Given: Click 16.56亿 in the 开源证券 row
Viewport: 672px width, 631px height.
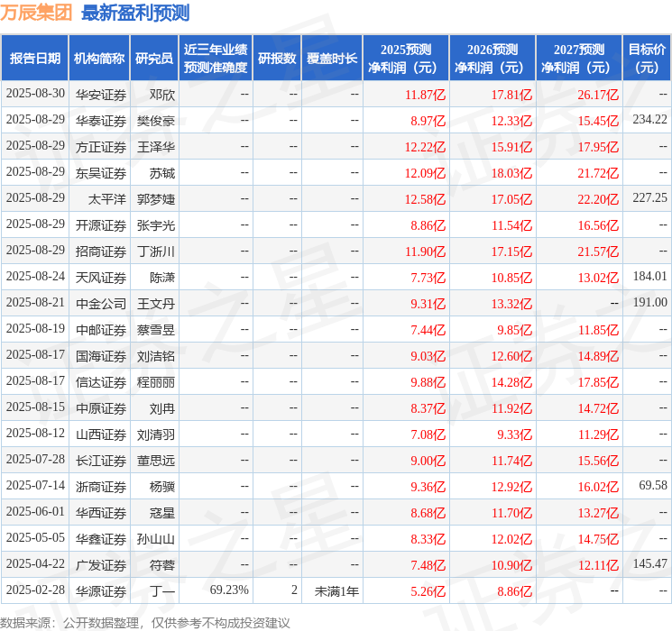Looking at the screenshot, I should (x=598, y=225).
